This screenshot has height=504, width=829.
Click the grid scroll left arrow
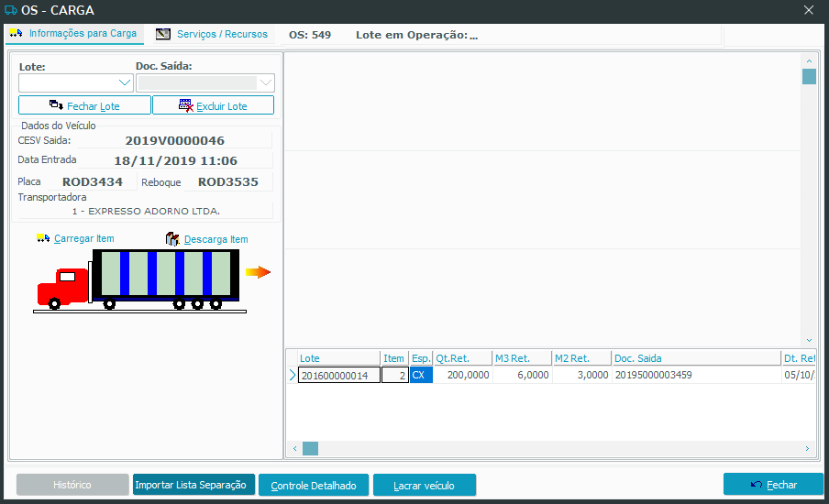point(295,448)
